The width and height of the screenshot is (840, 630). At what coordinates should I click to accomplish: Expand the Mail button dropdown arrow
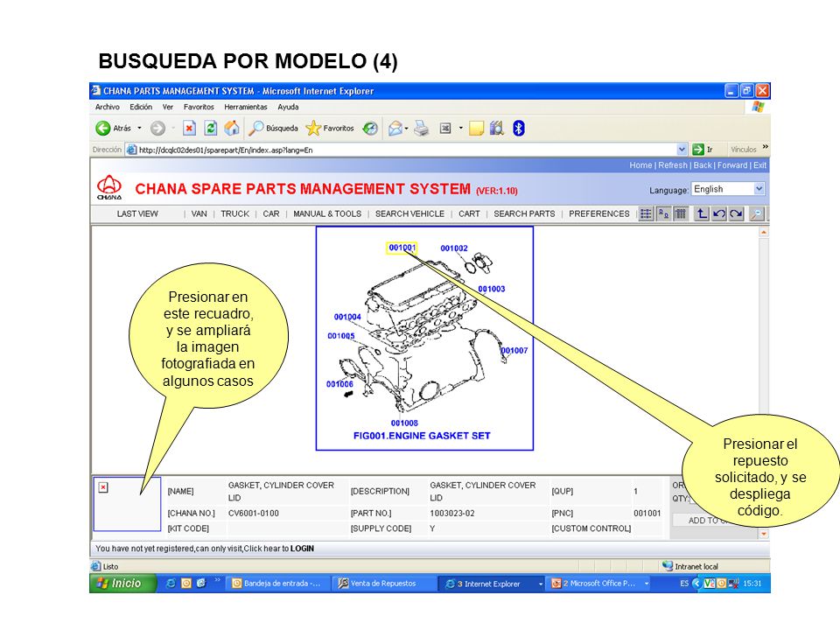(407, 129)
